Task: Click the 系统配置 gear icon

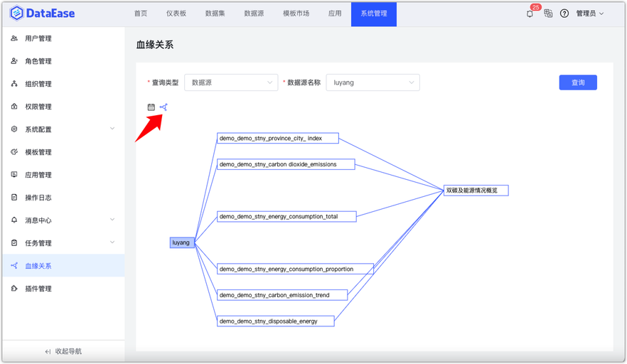Action: (14, 129)
